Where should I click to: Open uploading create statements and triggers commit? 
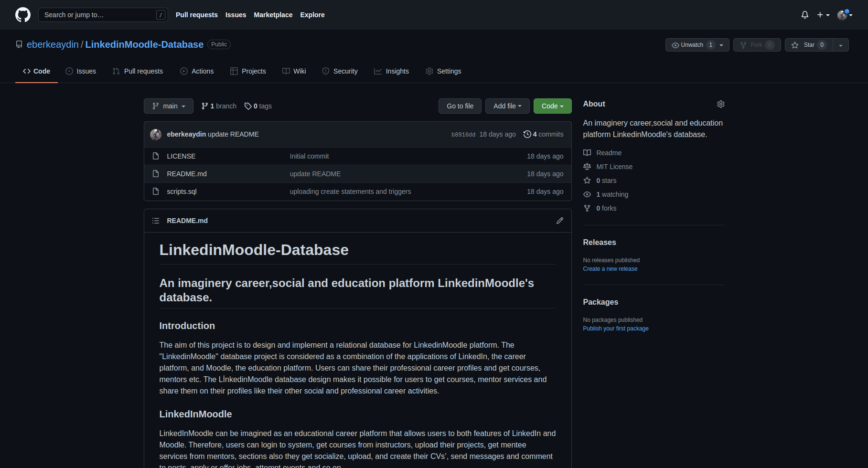pyautogui.click(x=350, y=191)
